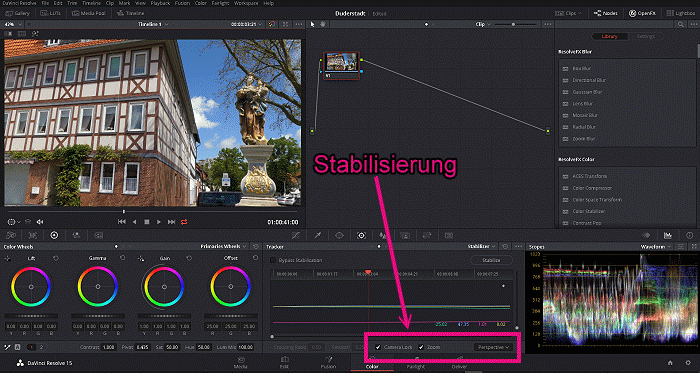Jump to last frame in viewer transport

[171, 222]
